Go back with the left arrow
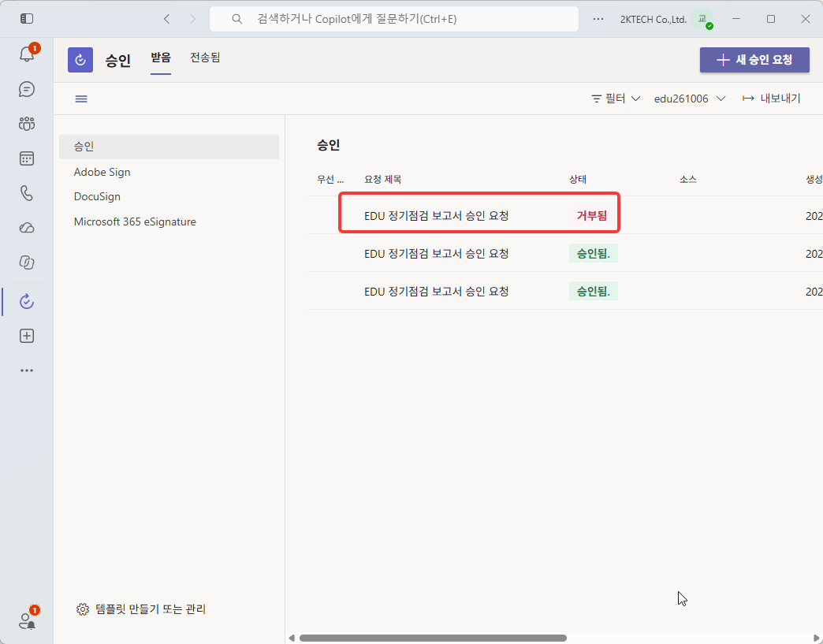 click(x=166, y=19)
